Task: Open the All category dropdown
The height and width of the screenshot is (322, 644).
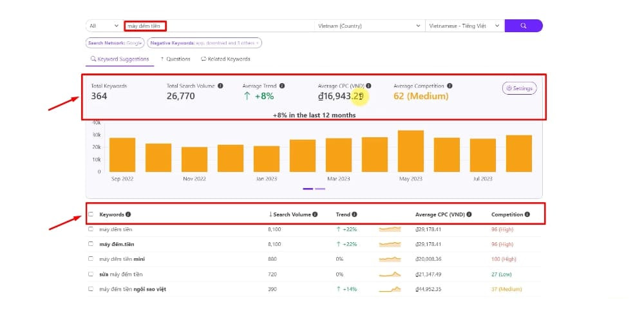Action: (x=104, y=26)
